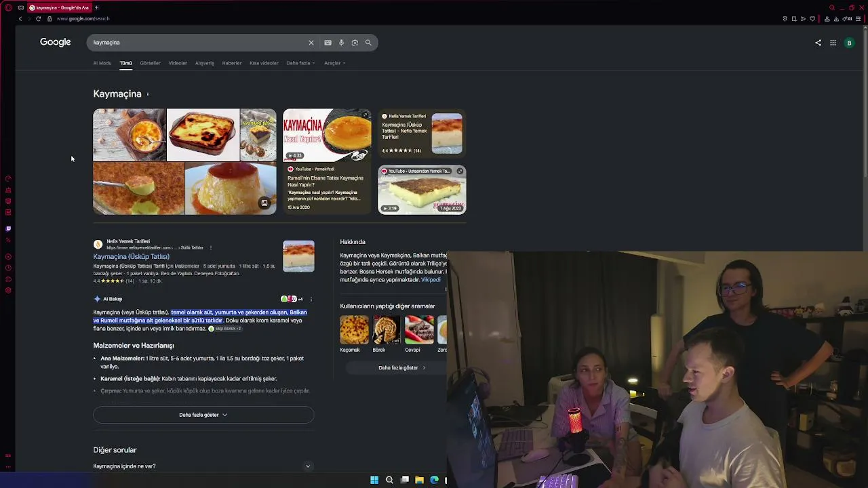
Task: Open the Kaymaçina (Üsküp Tatlısı) result link
Action: (132, 257)
